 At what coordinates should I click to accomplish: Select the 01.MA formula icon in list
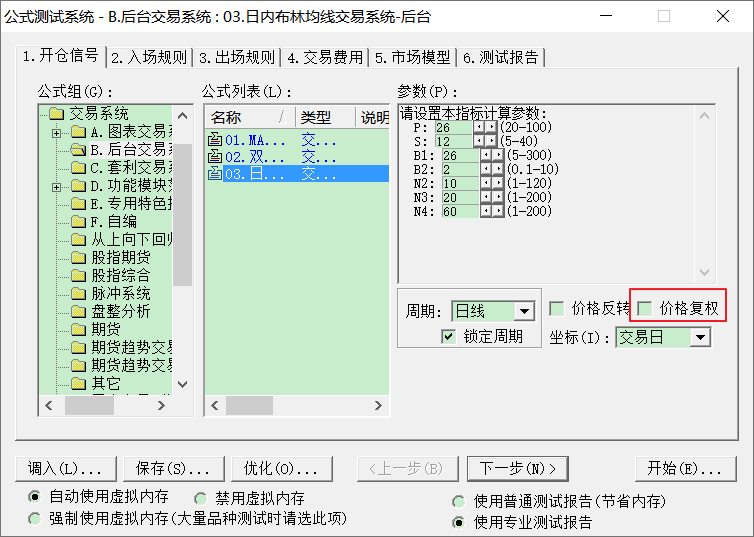[215, 141]
